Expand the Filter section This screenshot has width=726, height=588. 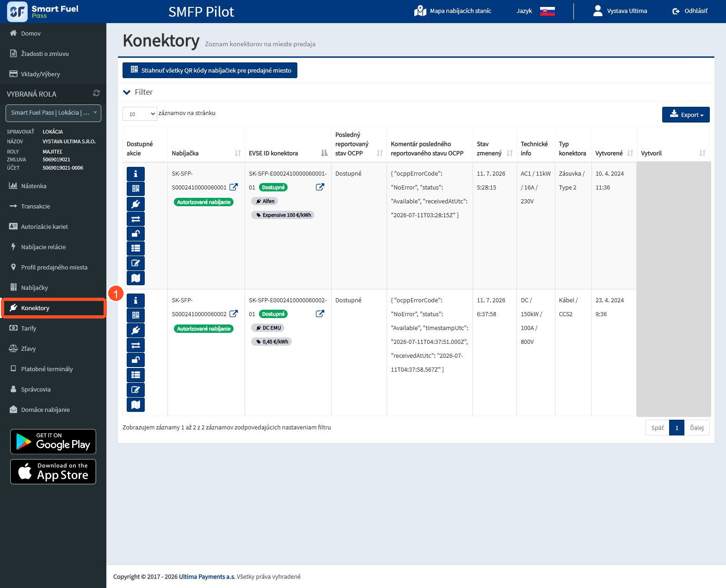(138, 92)
